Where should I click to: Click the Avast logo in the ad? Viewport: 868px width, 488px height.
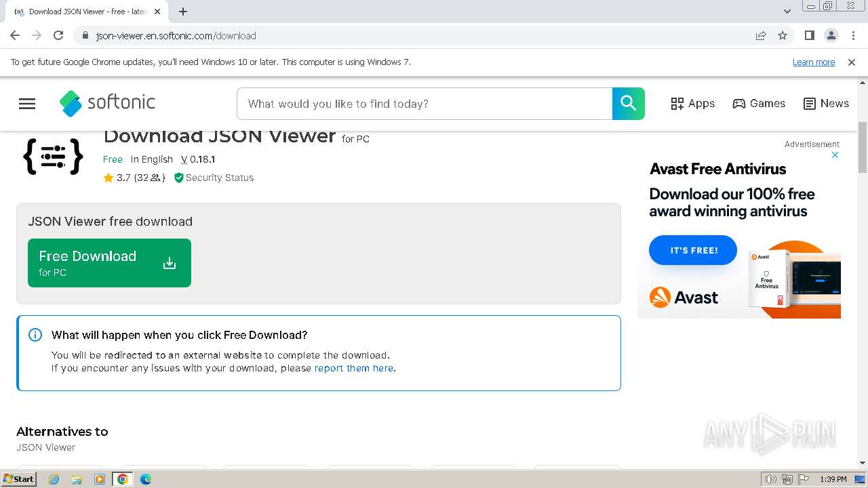684,297
